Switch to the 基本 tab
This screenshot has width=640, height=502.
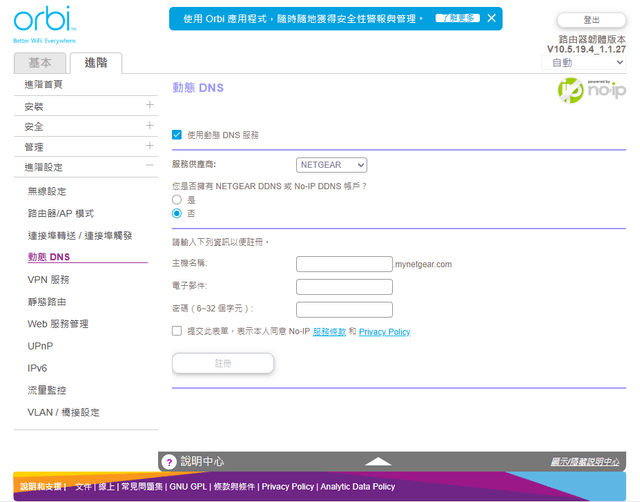click(40, 63)
